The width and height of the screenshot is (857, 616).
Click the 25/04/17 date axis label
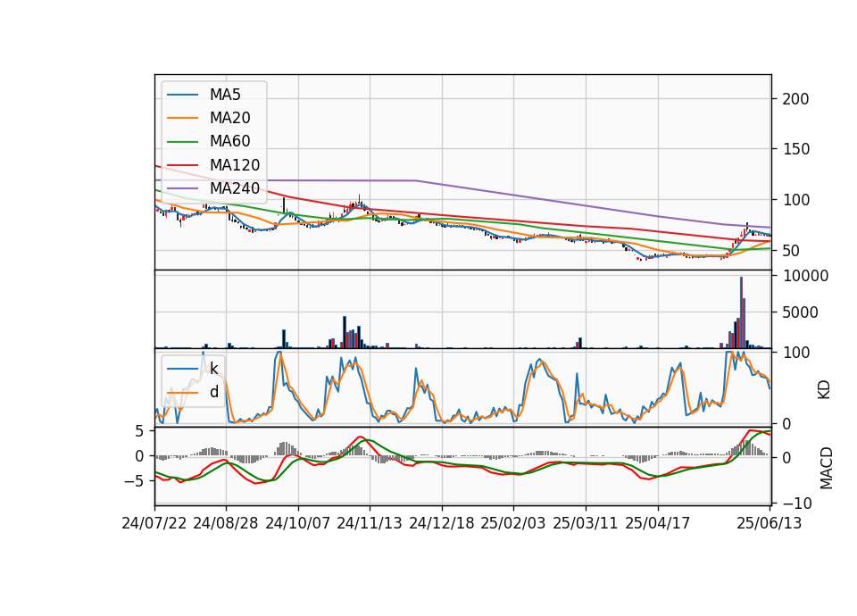coord(658,523)
